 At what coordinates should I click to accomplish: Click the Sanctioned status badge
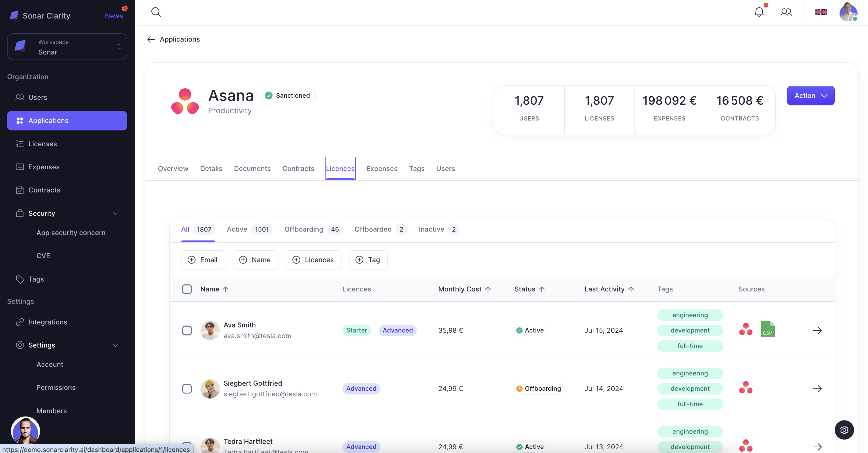point(289,96)
